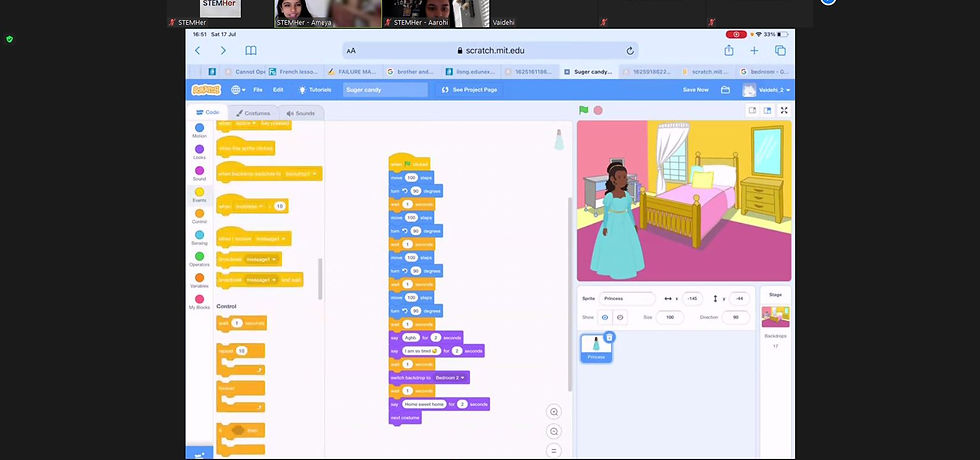The image size is (980, 460).
Task: Click the green flag to run project
Action: [x=583, y=110]
